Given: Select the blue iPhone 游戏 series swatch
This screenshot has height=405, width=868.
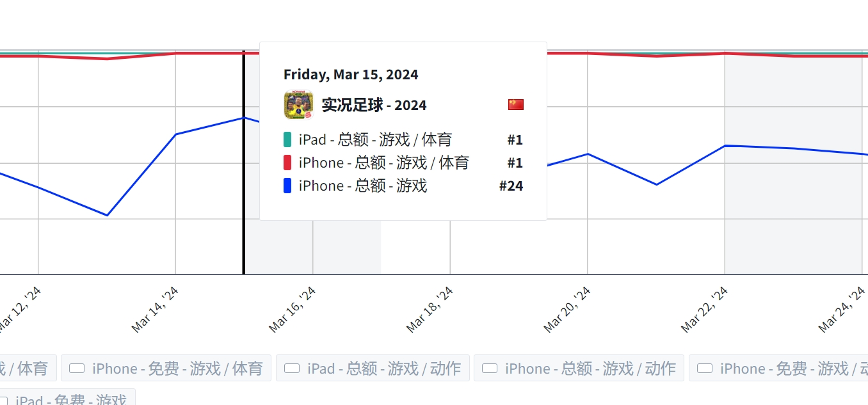Looking at the screenshot, I should (287, 186).
